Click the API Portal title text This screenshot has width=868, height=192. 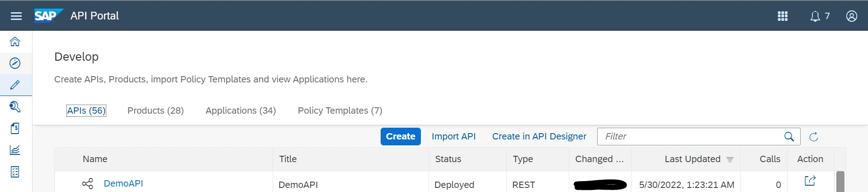coord(94,16)
